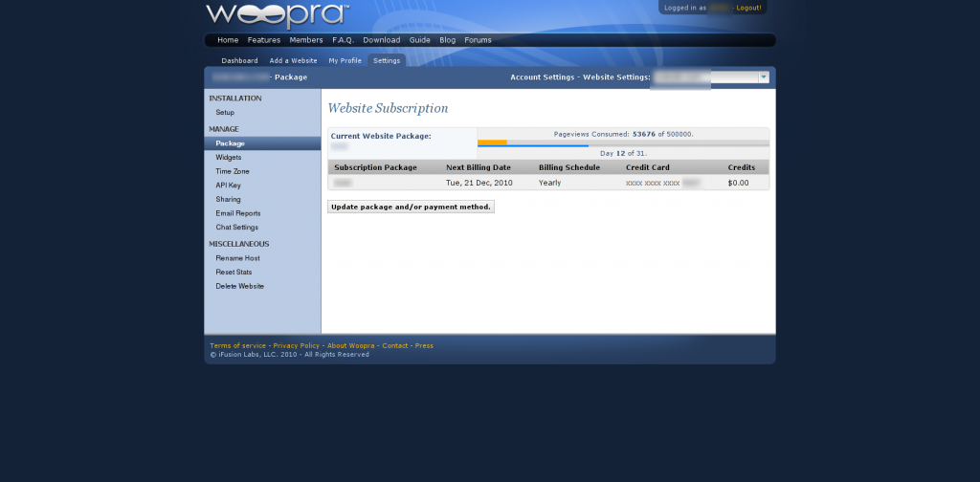Viewport: 980px width, 482px height.
Task: Open Contact link in footer
Action: [395, 346]
